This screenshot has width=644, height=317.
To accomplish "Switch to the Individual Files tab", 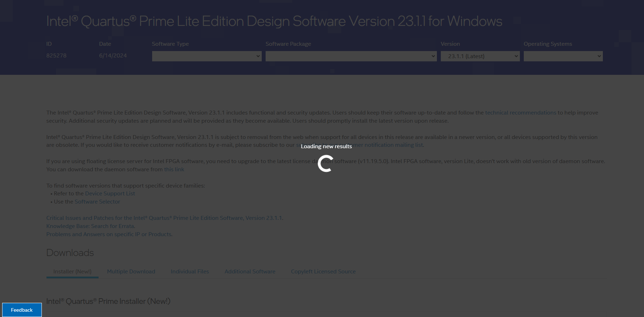I will click(190, 271).
